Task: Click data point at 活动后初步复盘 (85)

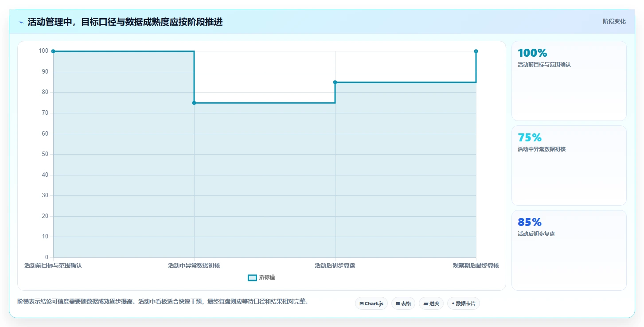Action: [x=335, y=82]
